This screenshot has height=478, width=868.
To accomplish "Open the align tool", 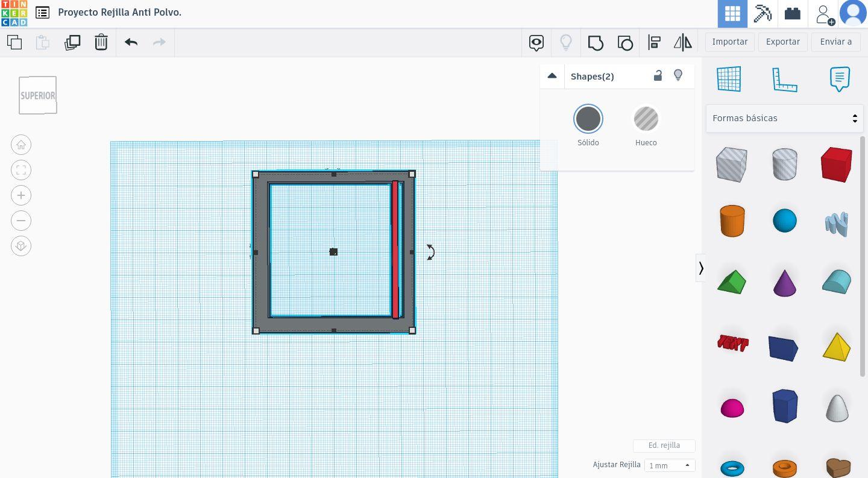I will tap(654, 42).
